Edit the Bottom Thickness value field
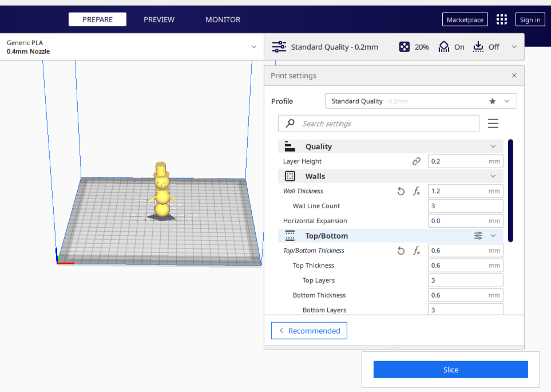 [465, 295]
